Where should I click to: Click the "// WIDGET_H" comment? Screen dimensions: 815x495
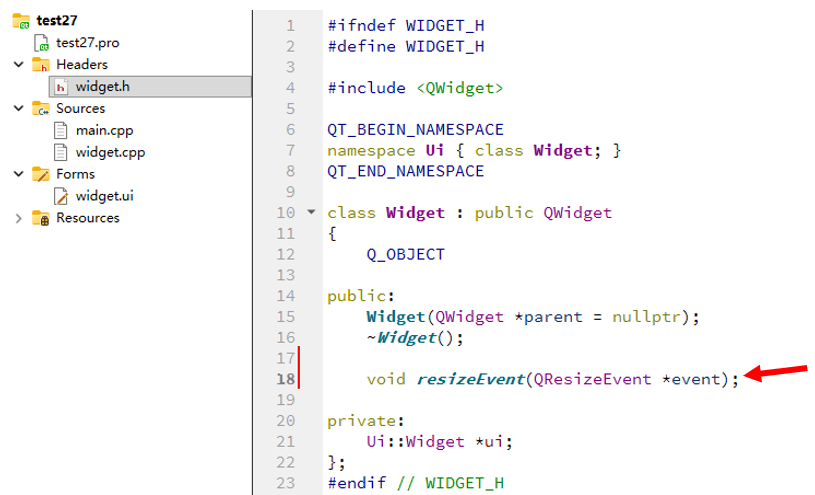click(450, 483)
